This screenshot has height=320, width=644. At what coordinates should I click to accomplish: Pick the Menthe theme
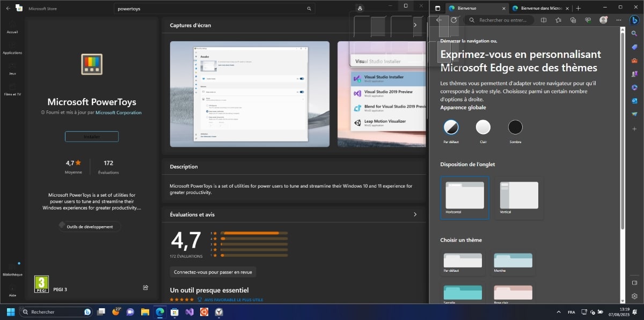coord(513,263)
